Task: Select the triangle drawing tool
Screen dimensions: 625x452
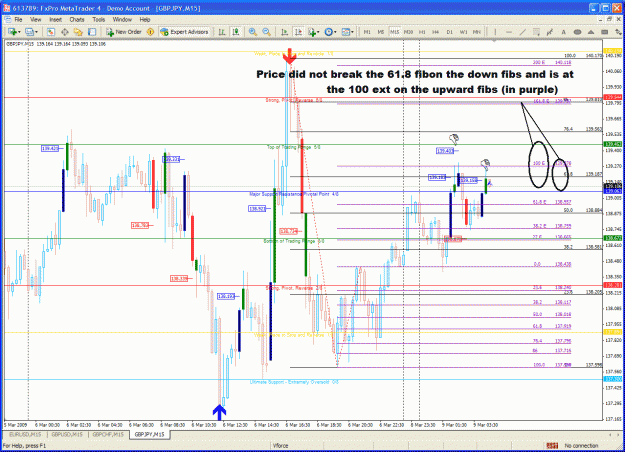Action: [591, 32]
